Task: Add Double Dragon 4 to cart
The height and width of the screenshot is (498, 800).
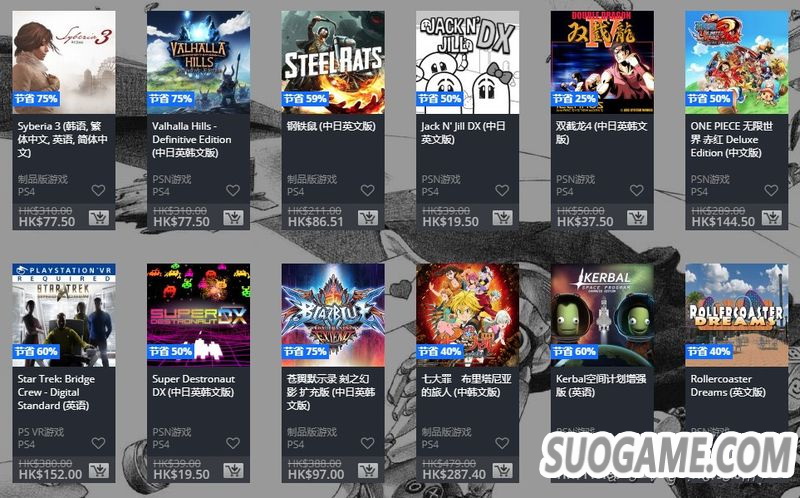Action: pos(637,218)
